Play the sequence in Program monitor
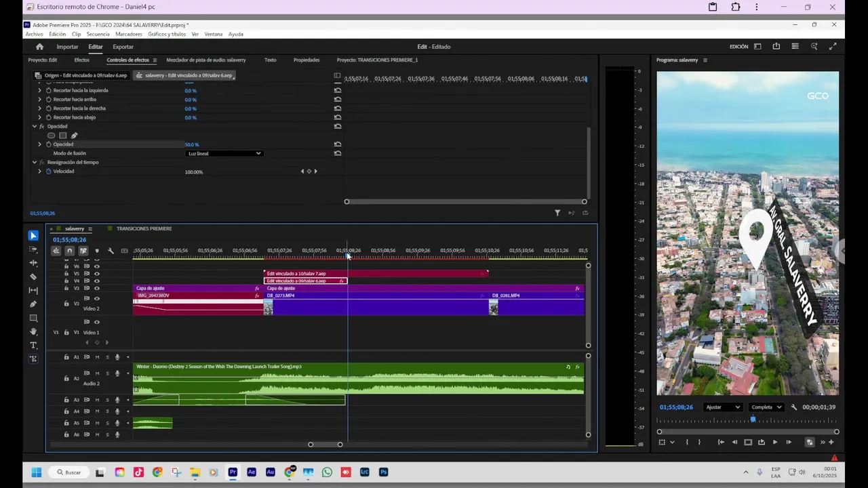The width and height of the screenshot is (868, 488). tap(775, 442)
